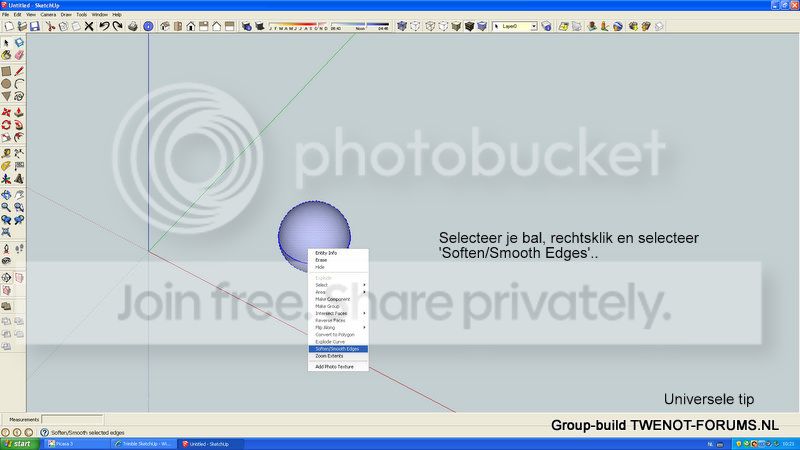Select the red pencil Line tool
The image size is (800, 450).
point(19,71)
